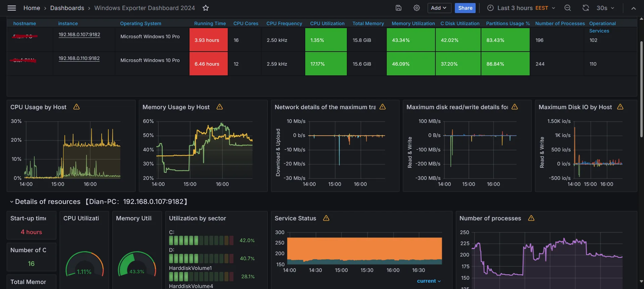
Task: Open instance link 192.168.0.107:9182
Action: (x=79, y=34)
